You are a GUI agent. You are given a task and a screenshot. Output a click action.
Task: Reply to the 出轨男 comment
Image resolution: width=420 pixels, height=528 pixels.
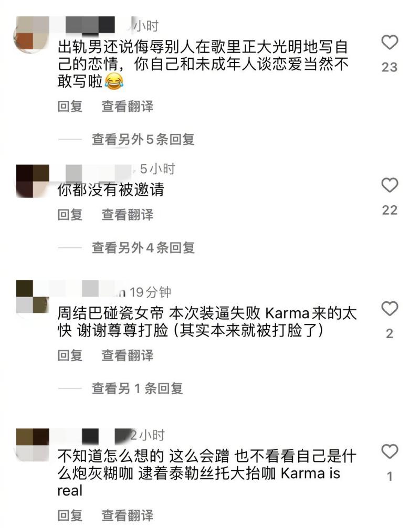click(70, 107)
